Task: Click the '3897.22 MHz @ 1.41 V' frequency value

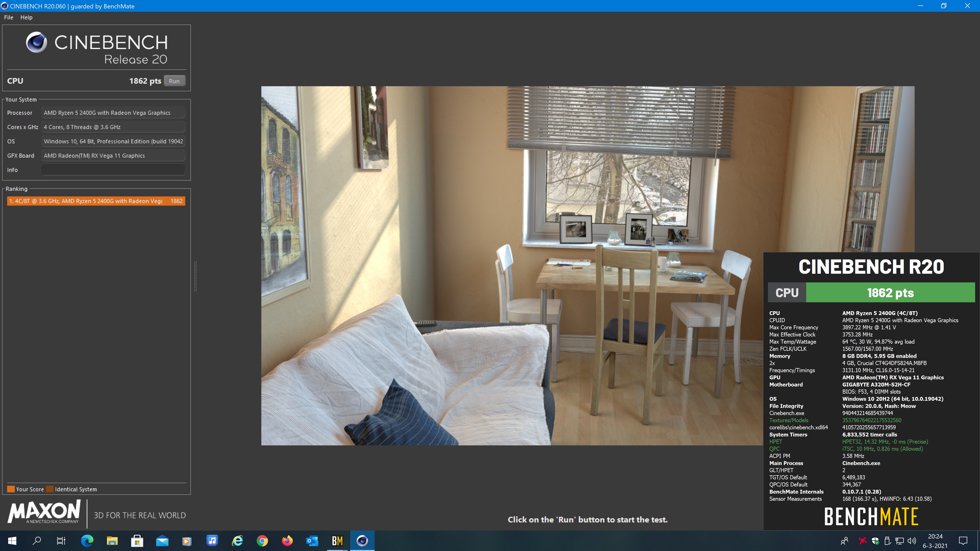Action: 869,327
